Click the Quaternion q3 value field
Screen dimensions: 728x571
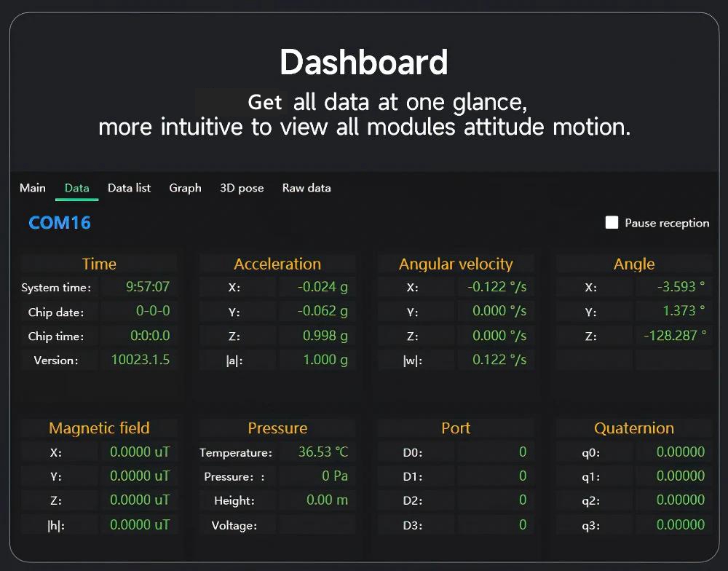[x=673, y=525]
